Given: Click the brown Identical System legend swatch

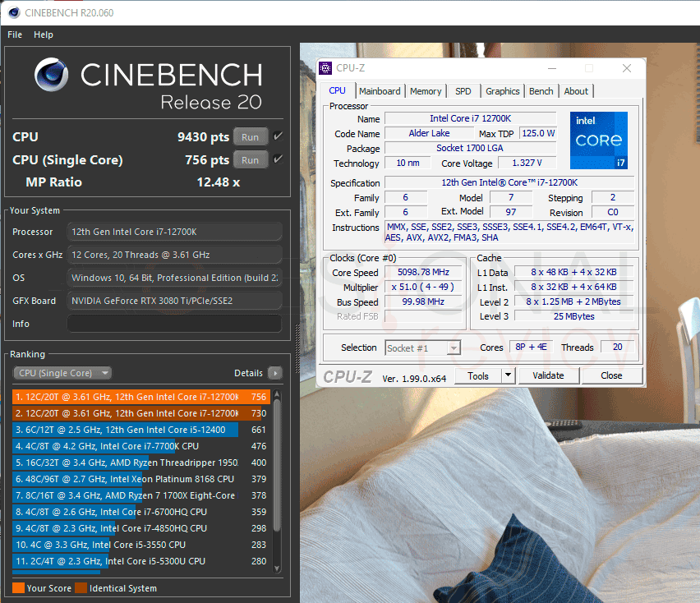Looking at the screenshot, I should pos(81,588).
